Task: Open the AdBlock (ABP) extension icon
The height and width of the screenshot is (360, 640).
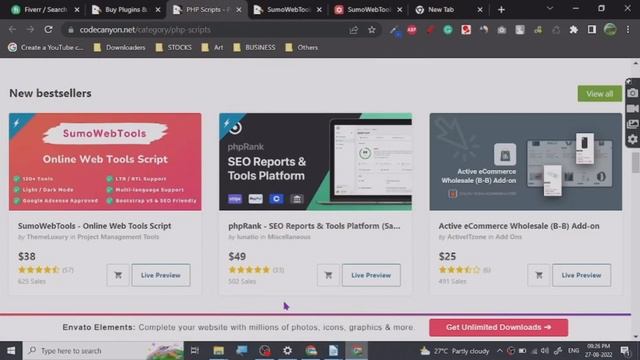Action: click(412, 29)
